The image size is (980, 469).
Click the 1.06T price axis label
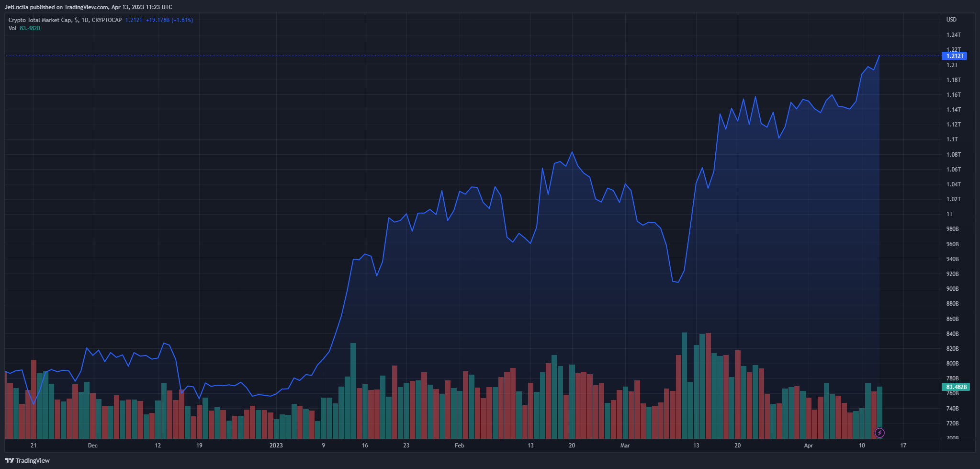click(x=953, y=170)
